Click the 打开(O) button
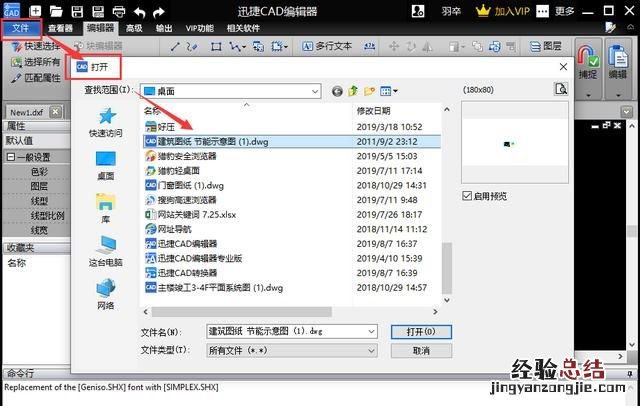The image size is (640, 406). [421, 332]
